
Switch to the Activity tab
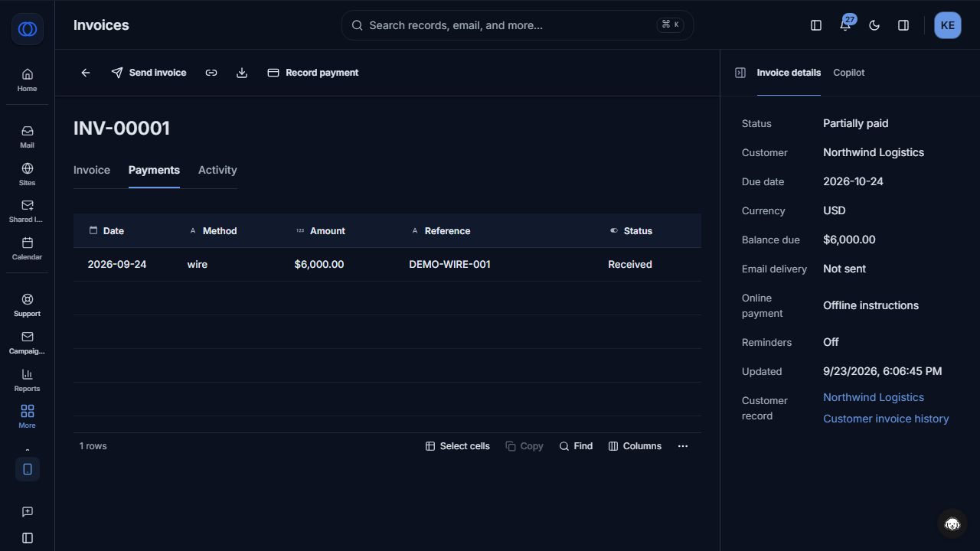[217, 170]
